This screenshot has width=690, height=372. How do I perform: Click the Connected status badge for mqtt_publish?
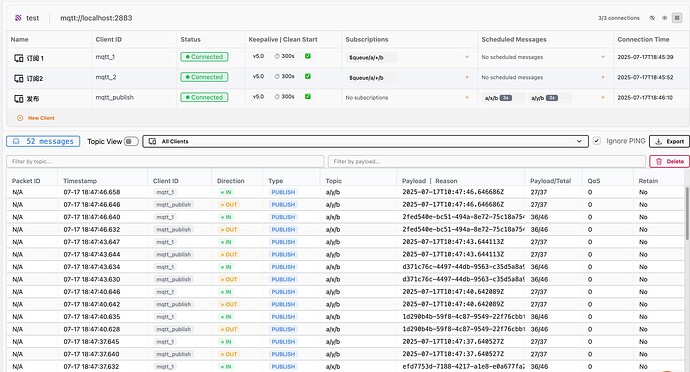(204, 97)
